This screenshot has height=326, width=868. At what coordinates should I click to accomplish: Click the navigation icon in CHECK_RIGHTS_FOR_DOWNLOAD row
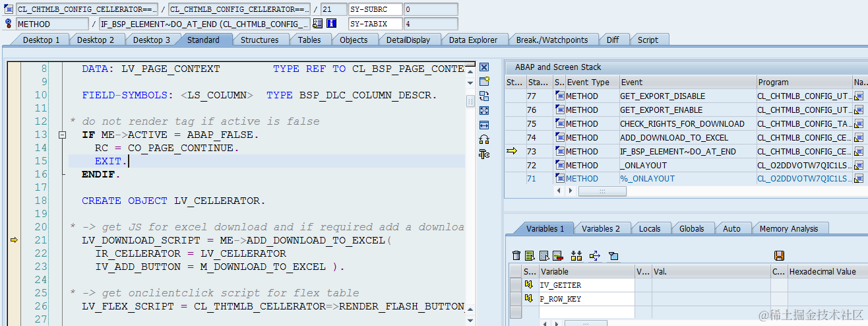click(x=859, y=124)
